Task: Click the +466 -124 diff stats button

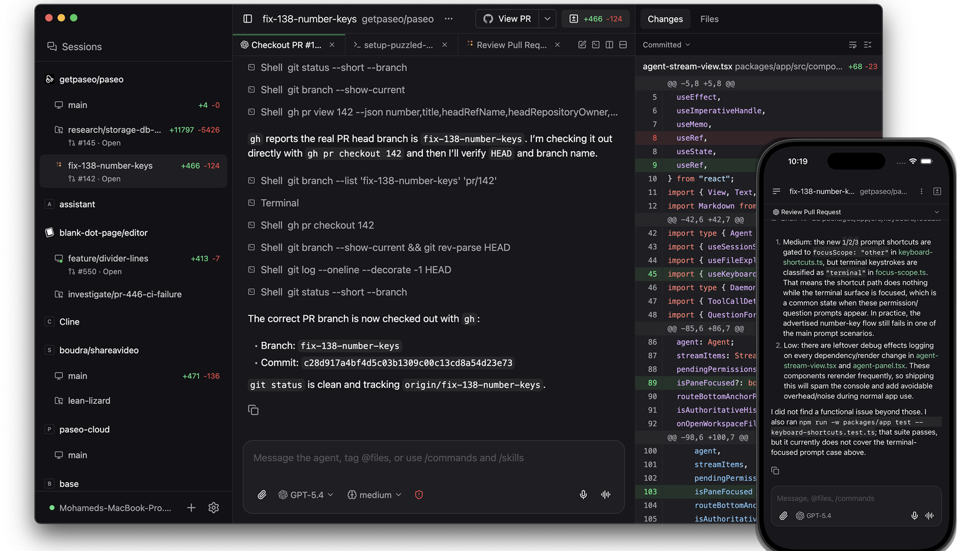Action: click(596, 19)
